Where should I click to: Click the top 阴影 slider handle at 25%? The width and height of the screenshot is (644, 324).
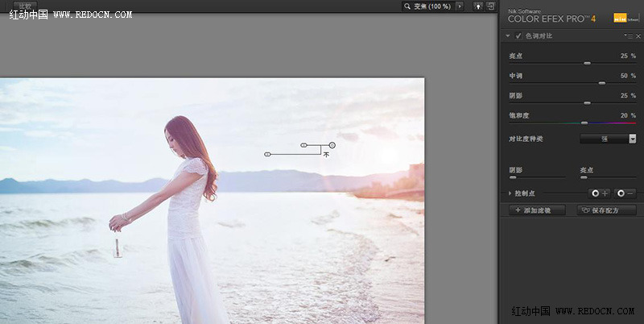coord(588,103)
